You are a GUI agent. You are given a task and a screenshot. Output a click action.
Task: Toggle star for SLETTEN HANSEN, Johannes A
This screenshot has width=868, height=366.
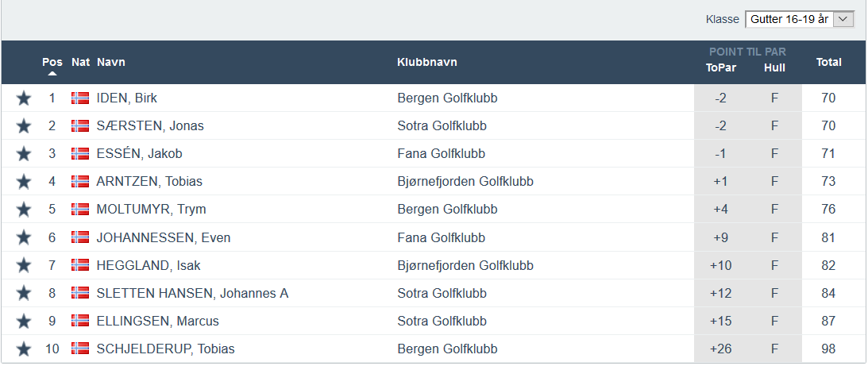(x=24, y=294)
